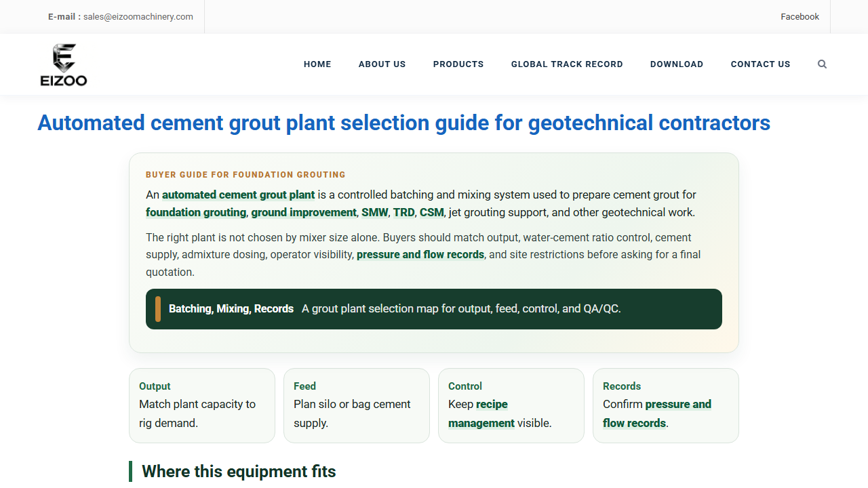This screenshot has width=868, height=488.
Task: Click 'Plan silo or bag cement supply.' text
Action: (352, 413)
